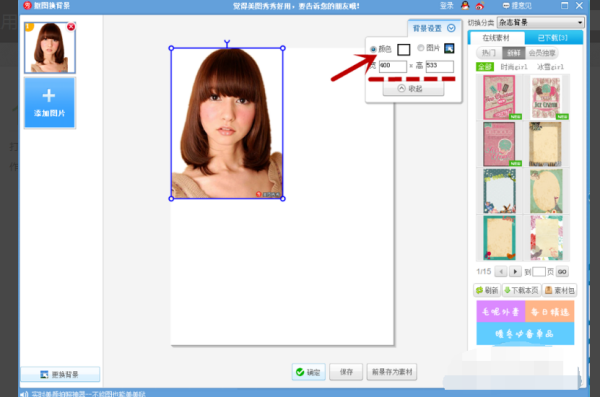Click the add picture plus tile

click(50, 103)
